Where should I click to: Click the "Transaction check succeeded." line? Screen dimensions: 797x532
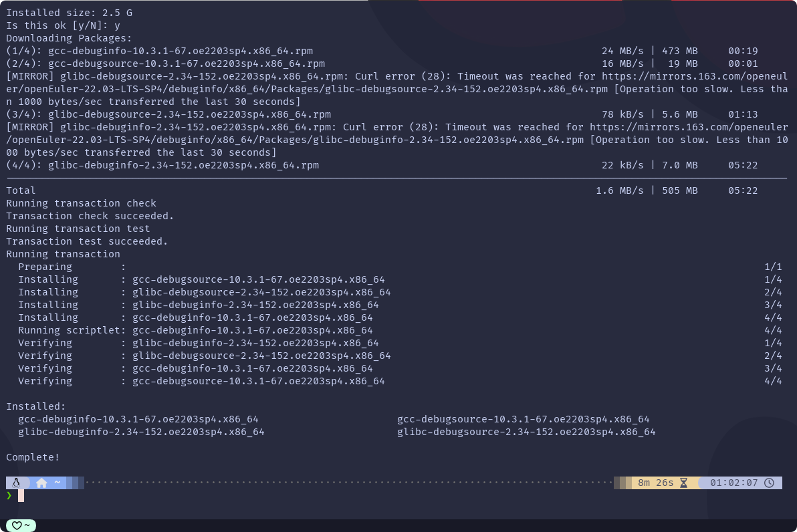click(90, 216)
